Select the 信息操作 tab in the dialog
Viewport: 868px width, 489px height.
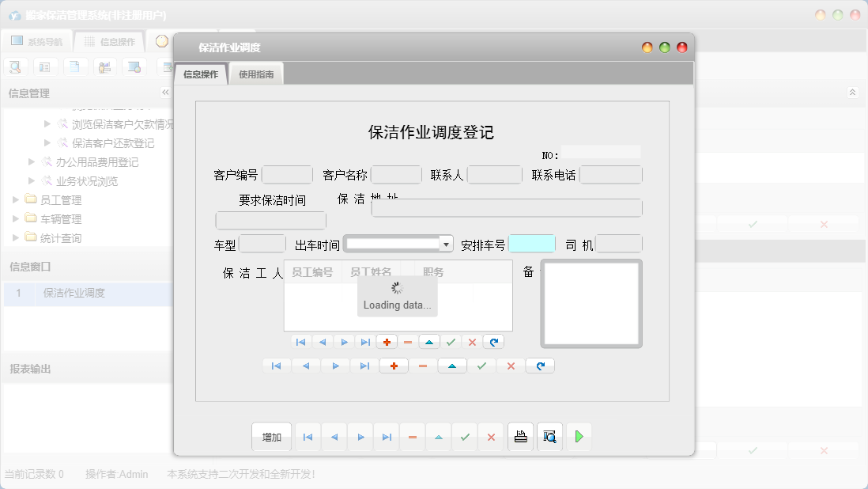(x=200, y=73)
